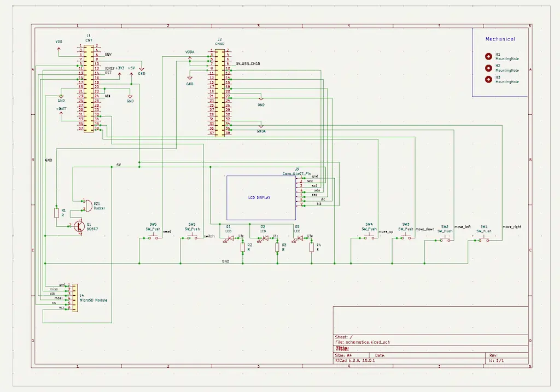This screenshot has width=560, height=392.
Task: Select the D2 LED symbol
Action: pyautogui.click(x=264, y=238)
